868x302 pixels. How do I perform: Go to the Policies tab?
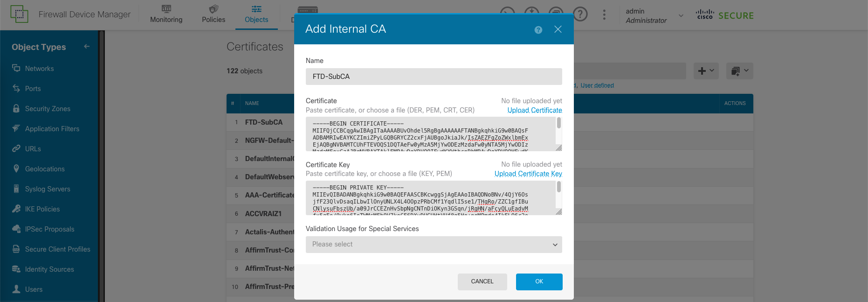(214, 14)
